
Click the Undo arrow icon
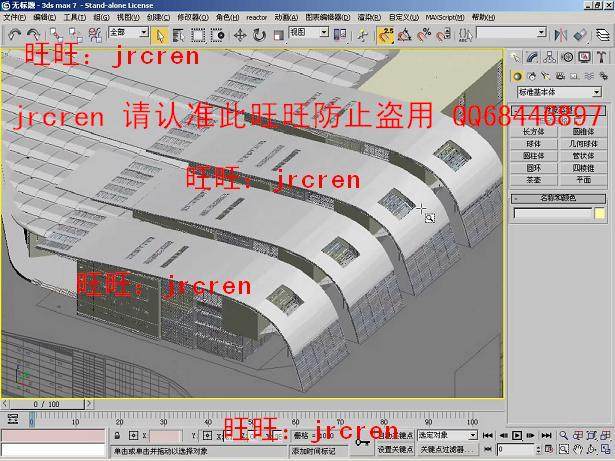pos(15,35)
